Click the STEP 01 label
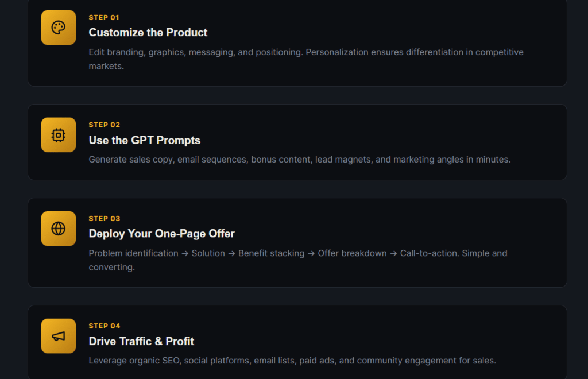Screen dimensions: 588x379 [x=104, y=18]
